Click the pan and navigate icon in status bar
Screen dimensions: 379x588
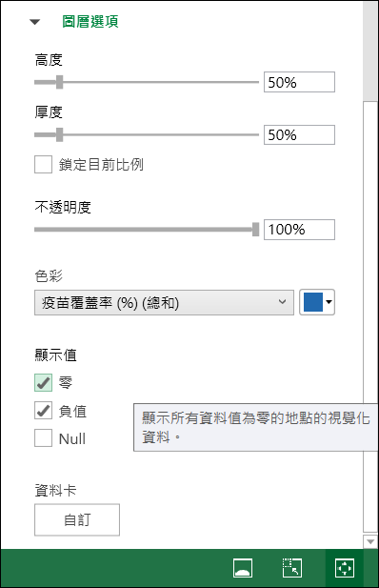[345, 568]
